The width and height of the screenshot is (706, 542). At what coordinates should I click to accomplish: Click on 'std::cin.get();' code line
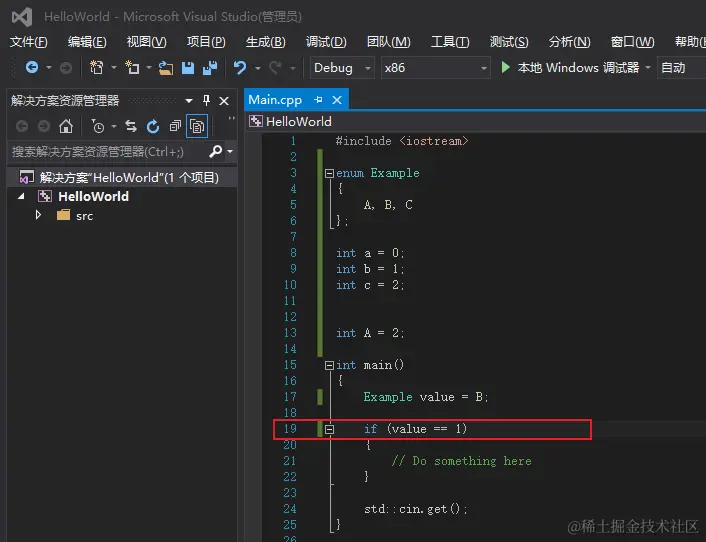tap(416, 509)
